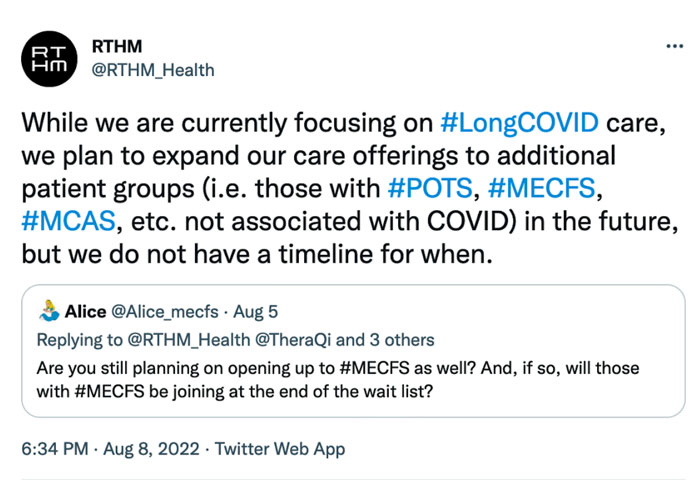
Task: Click @RTHM_Health in the Replying to line
Action: [x=189, y=340]
